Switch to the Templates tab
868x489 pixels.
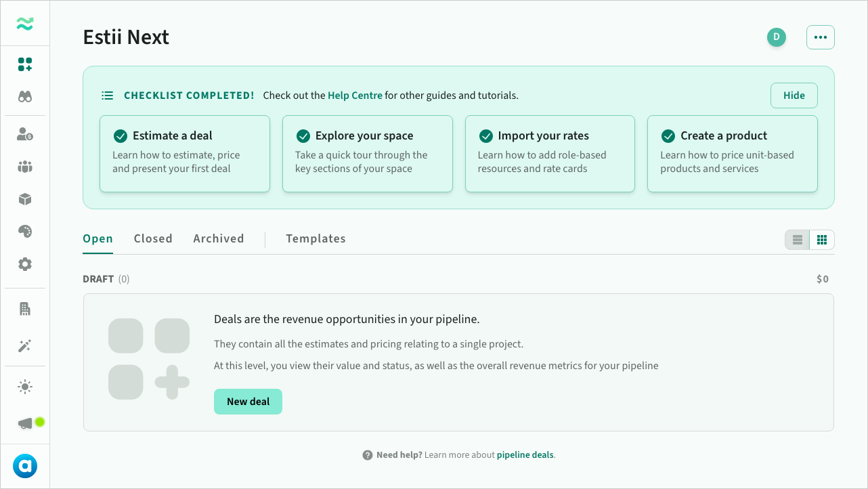click(x=316, y=238)
